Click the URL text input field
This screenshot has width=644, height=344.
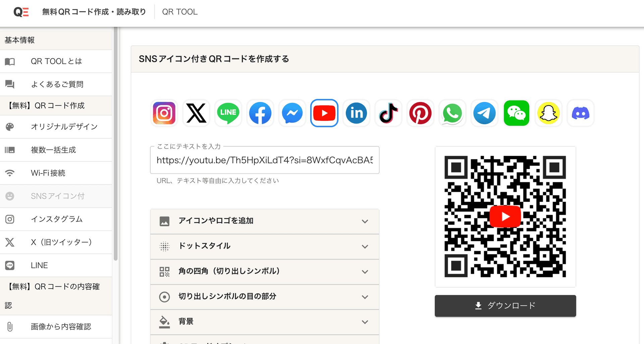coord(265,160)
